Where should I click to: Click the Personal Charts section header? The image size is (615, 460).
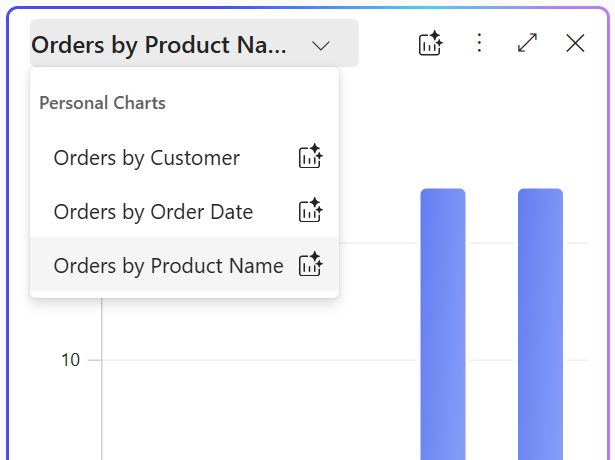(x=102, y=103)
